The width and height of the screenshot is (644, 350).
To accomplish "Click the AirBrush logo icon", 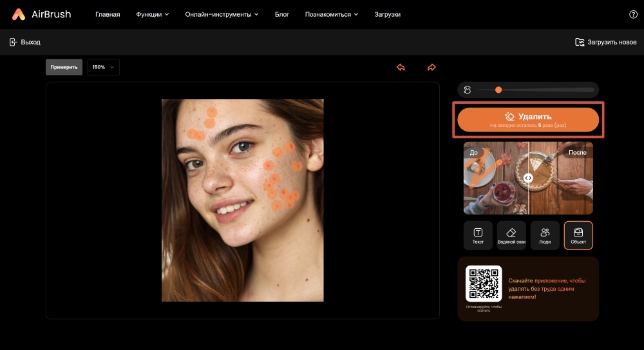I will [19, 14].
